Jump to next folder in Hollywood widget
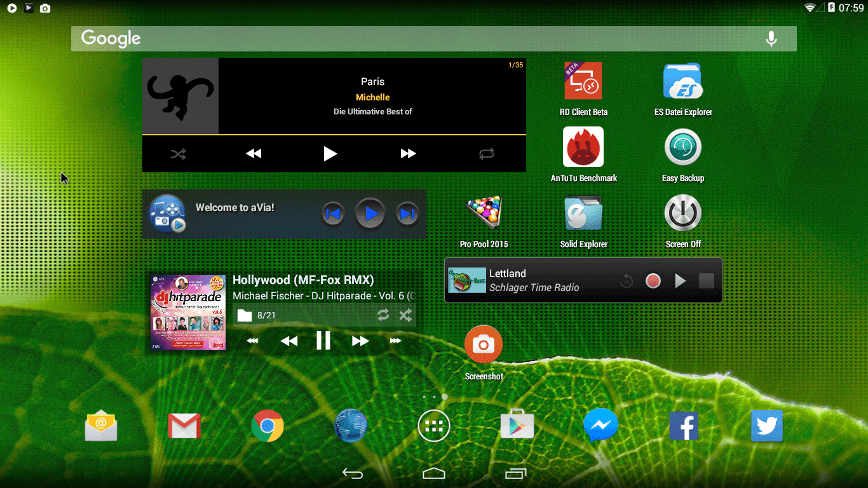 395,341
